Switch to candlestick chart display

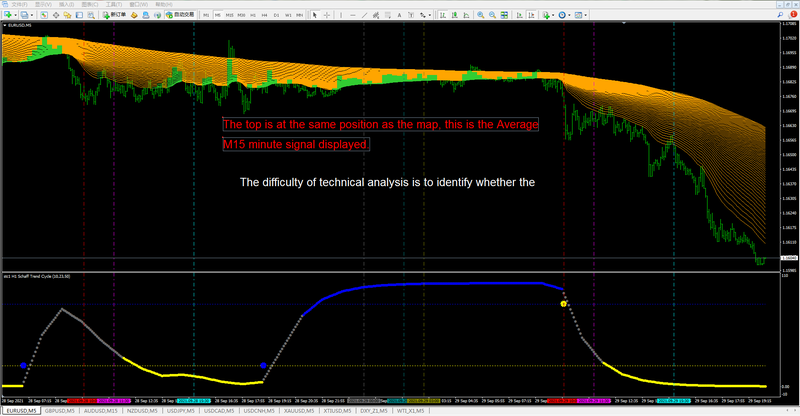455,15
